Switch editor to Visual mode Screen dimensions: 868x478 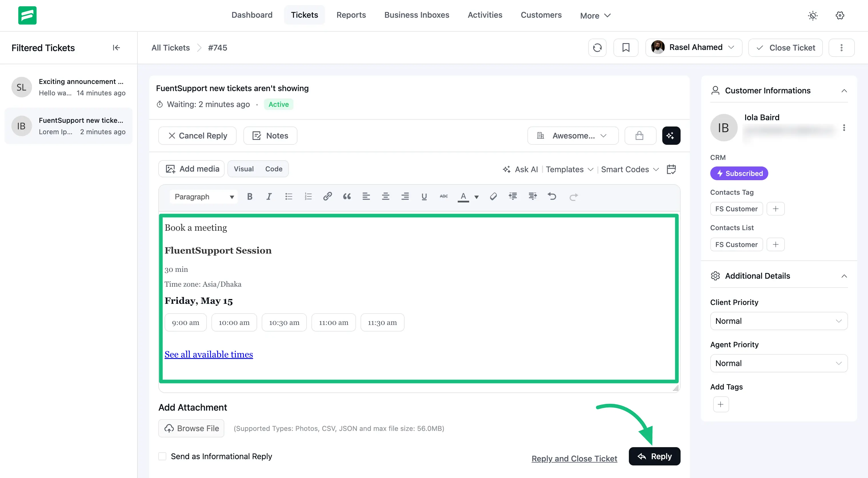(x=244, y=169)
